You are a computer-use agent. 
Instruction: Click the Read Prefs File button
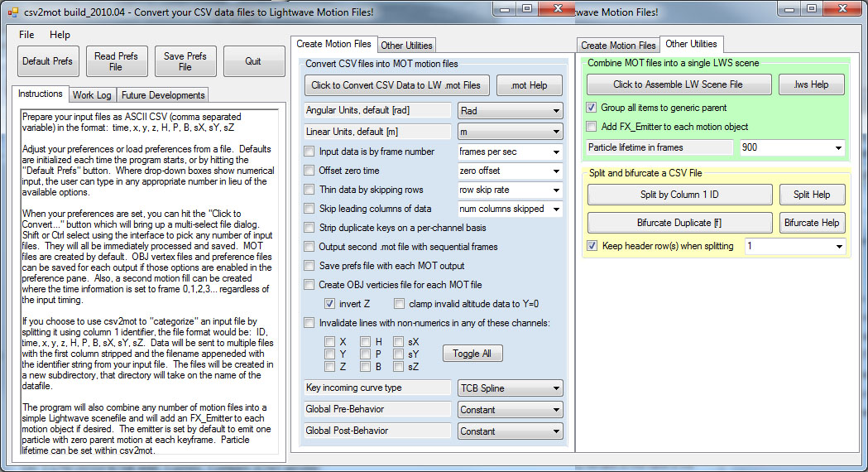116,61
